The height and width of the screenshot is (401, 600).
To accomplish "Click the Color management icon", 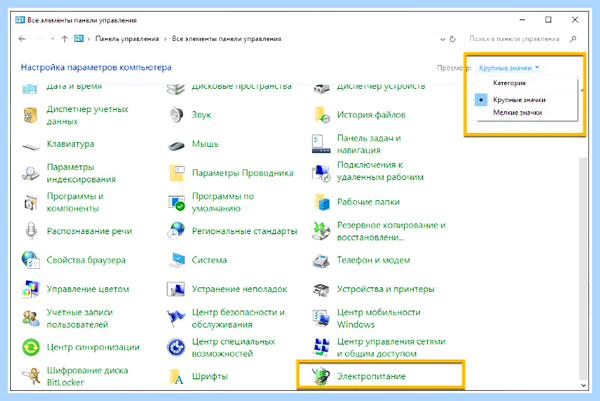I will [x=31, y=289].
